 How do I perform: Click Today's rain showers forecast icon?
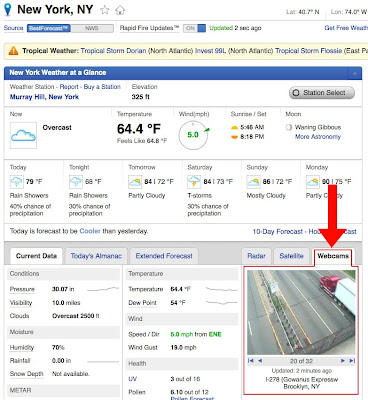[16, 182]
